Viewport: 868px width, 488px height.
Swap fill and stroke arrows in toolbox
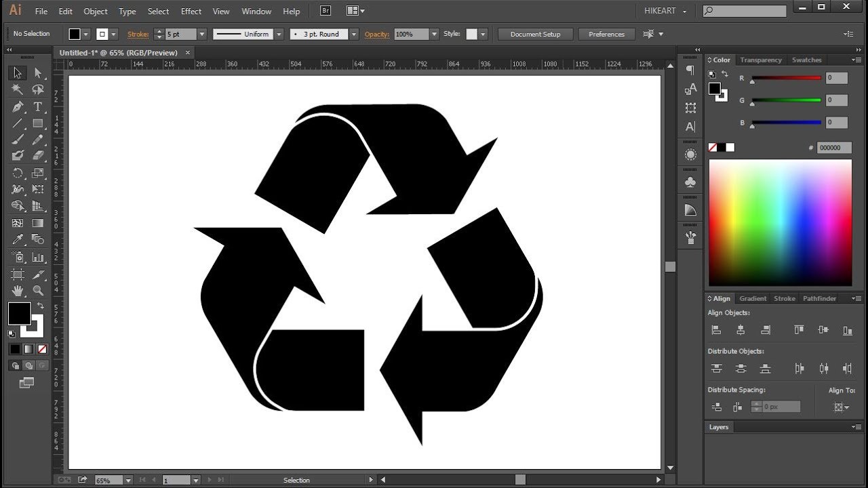click(40, 306)
